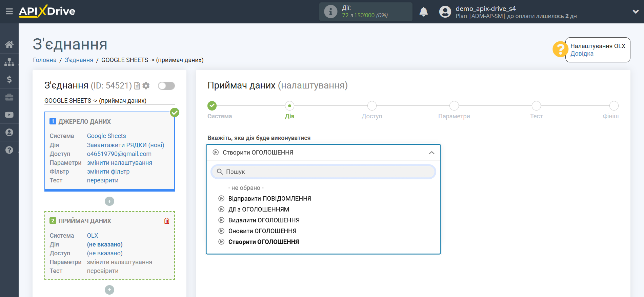The height and width of the screenshot is (297, 644).
Task: Click the yellow question help icon
Action: [560, 49]
